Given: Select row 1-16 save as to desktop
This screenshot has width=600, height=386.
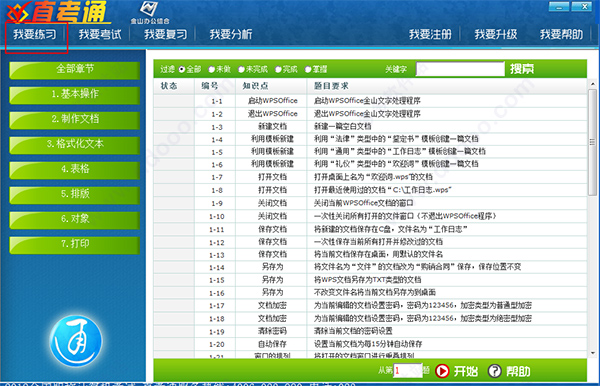Looking at the screenshot, I should point(370,293).
